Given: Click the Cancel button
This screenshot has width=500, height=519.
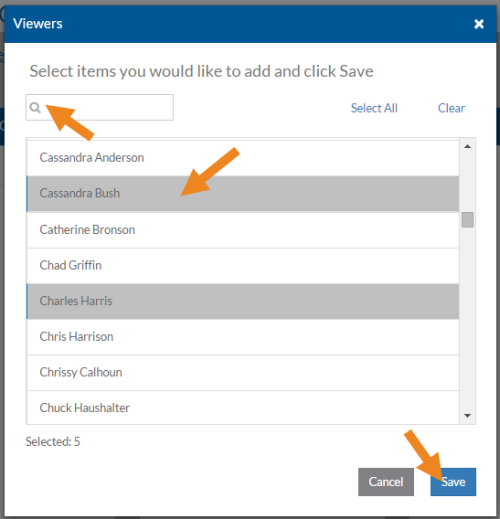Looking at the screenshot, I should coord(386,482).
